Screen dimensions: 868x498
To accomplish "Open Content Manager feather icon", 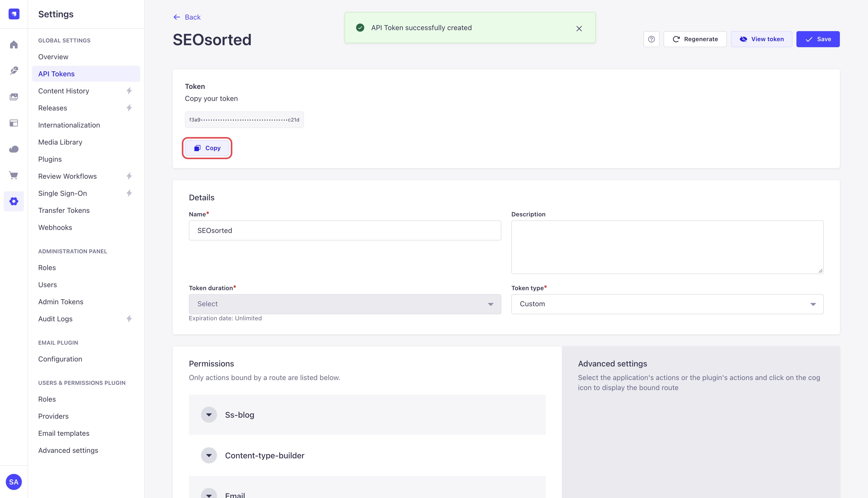I will click(14, 71).
